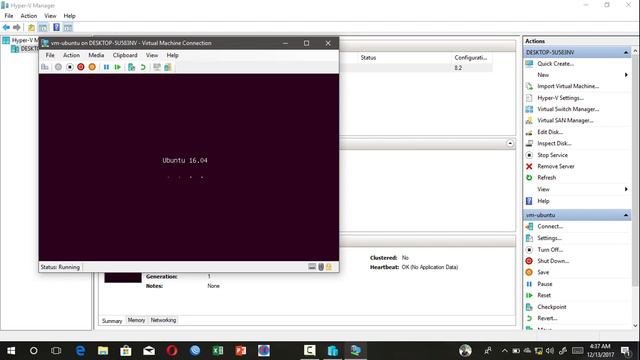Image resolution: width=640 pixels, height=360 pixels.
Task: Switch to the Summary tab
Action: [112, 321]
